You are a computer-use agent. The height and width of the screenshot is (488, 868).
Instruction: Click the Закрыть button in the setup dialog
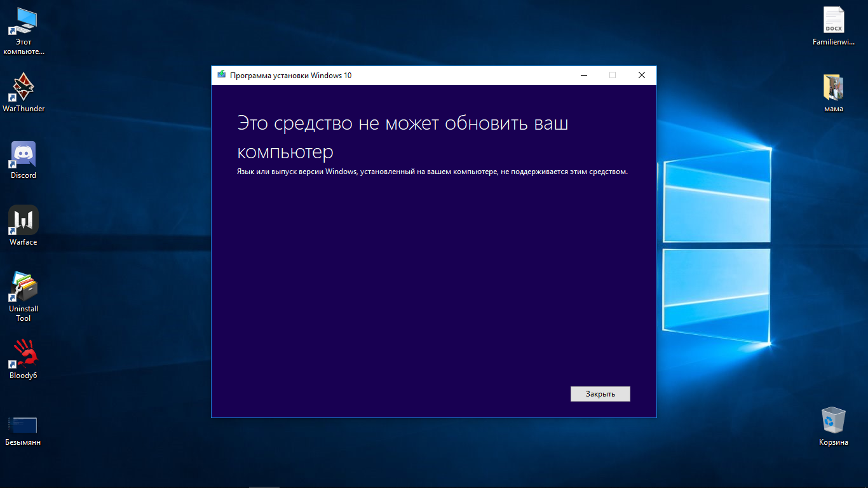tap(600, 394)
